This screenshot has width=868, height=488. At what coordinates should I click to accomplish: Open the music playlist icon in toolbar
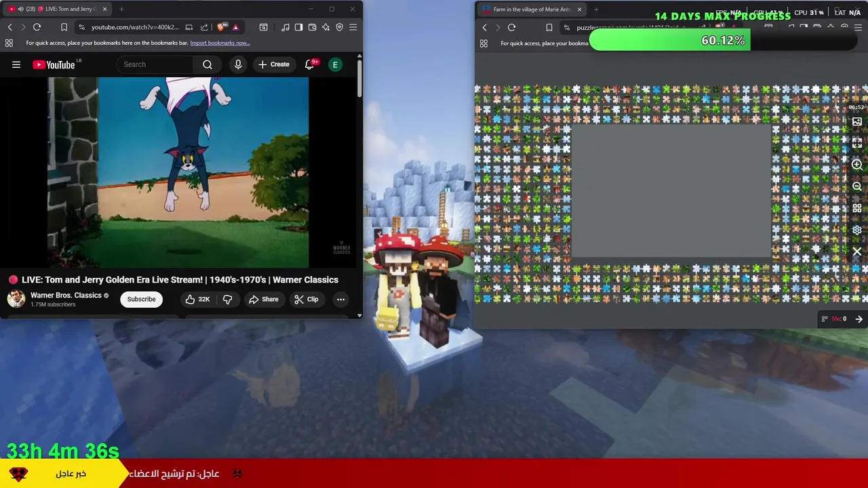click(x=285, y=27)
